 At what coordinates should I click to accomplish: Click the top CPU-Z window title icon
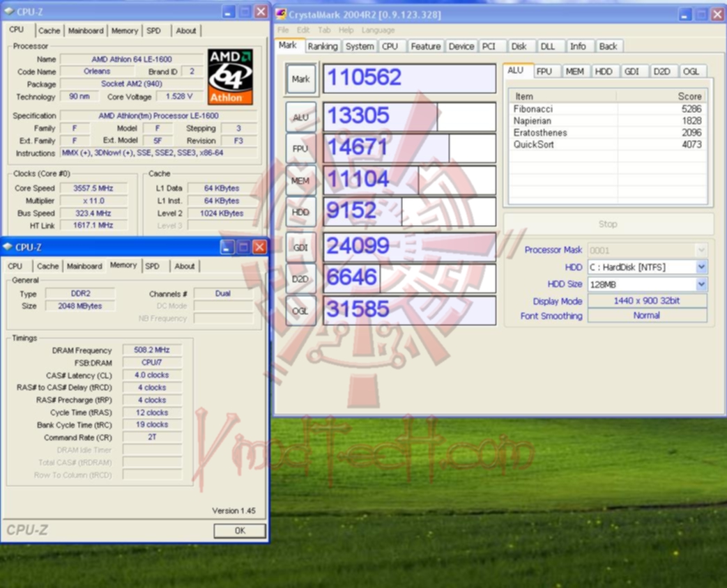tap(9, 11)
